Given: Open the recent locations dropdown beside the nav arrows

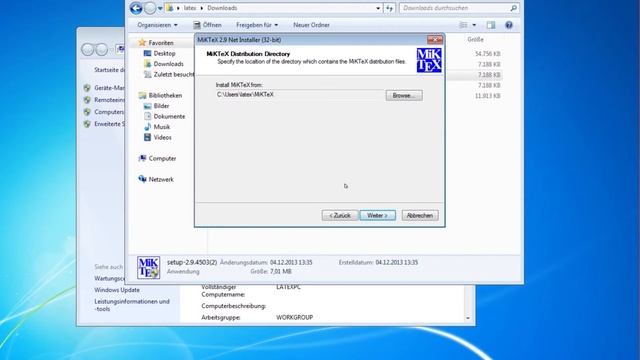Looking at the screenshot, I should click(x=160, y=8).
